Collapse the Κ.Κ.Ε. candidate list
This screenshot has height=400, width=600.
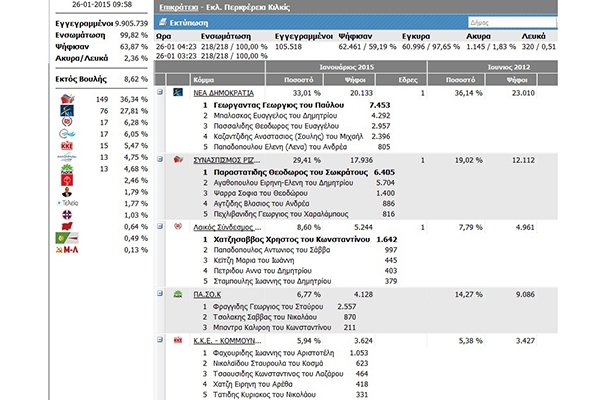[x=162, y=341]
